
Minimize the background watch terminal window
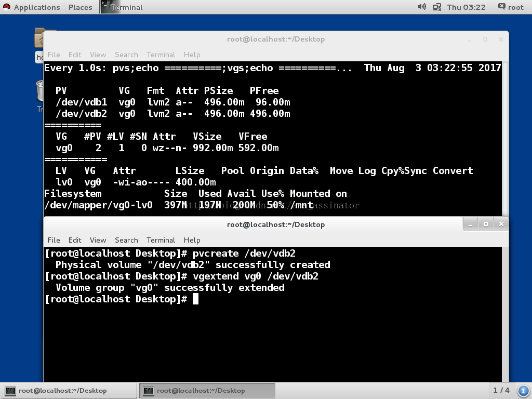click(470, 39)
